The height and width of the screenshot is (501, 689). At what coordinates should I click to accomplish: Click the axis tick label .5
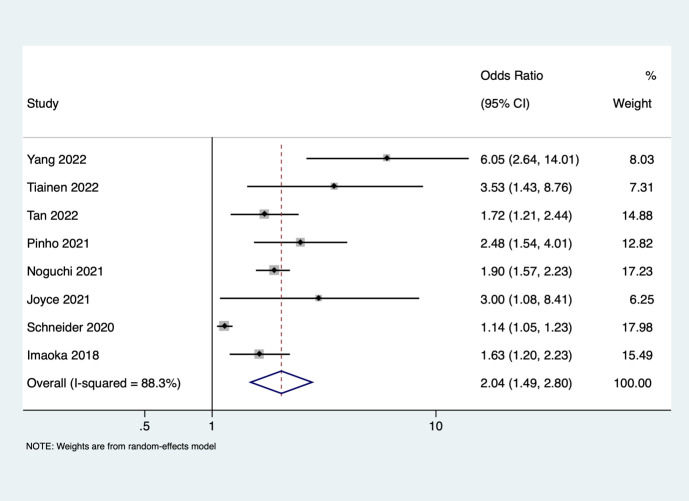(144, 426)
